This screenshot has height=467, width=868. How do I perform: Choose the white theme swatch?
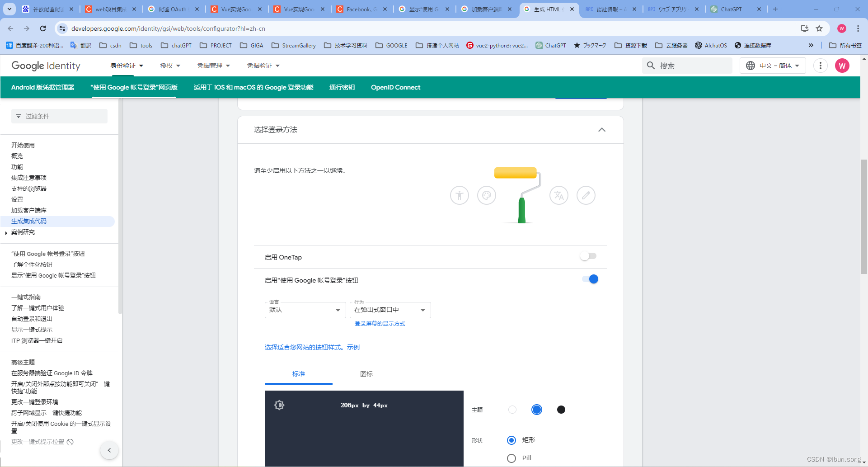[512, 410]
